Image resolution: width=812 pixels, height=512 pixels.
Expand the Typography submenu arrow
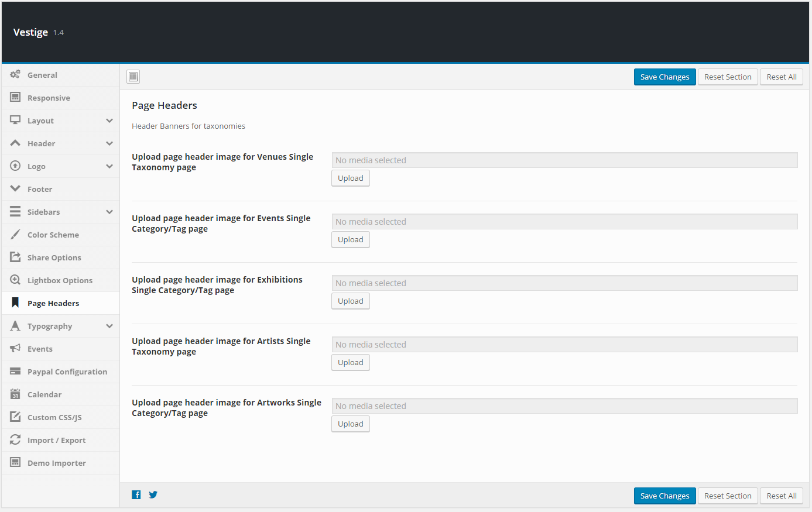109,326
